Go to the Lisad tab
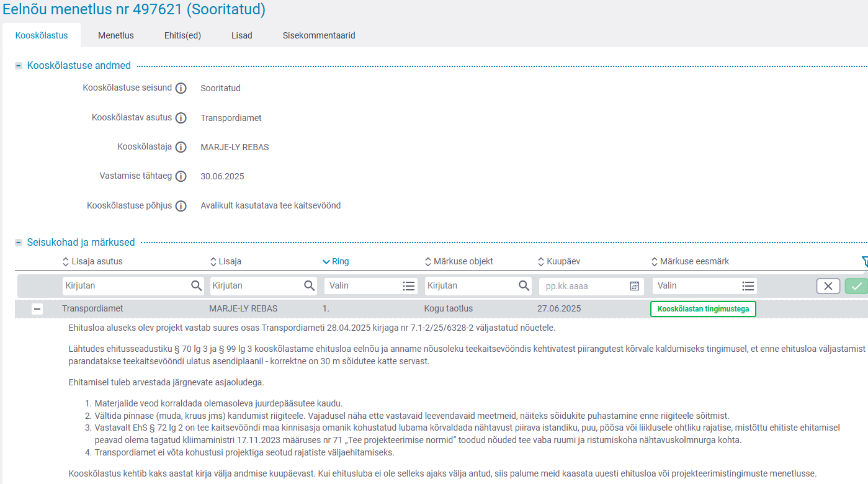The image size is (868, 484). [242, 35]
